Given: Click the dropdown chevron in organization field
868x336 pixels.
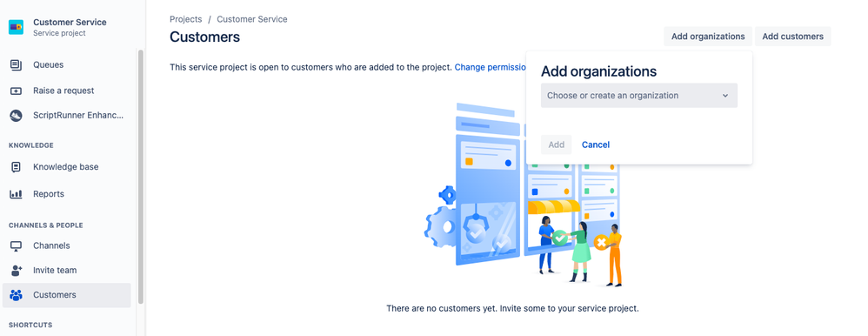Looking at the screenshot, I should (725, 96).
